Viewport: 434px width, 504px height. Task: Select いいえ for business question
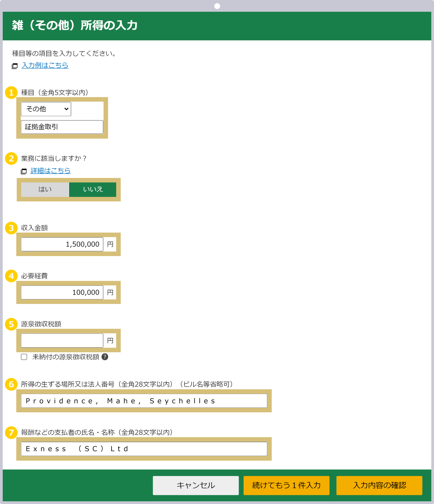93,189
